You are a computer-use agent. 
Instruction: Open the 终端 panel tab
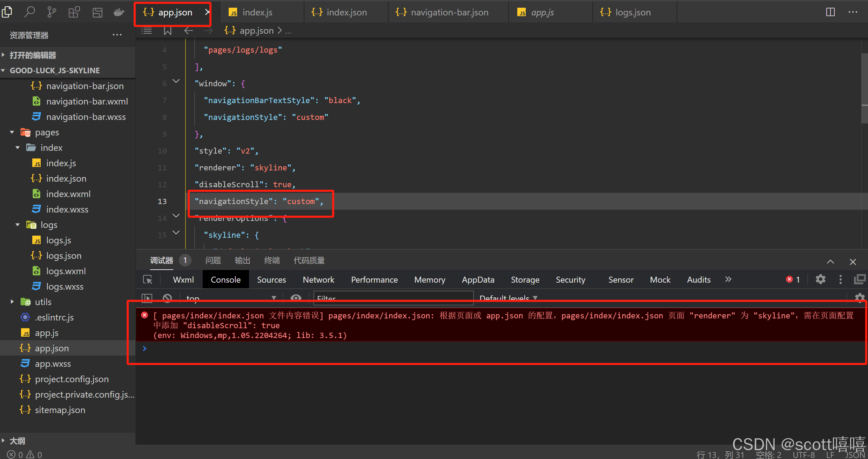click(272, 261)
